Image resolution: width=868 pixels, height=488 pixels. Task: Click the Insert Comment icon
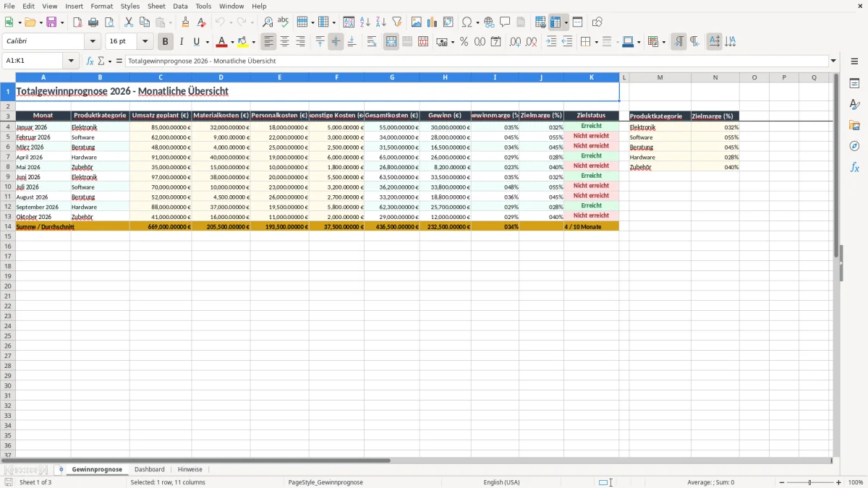505,22
